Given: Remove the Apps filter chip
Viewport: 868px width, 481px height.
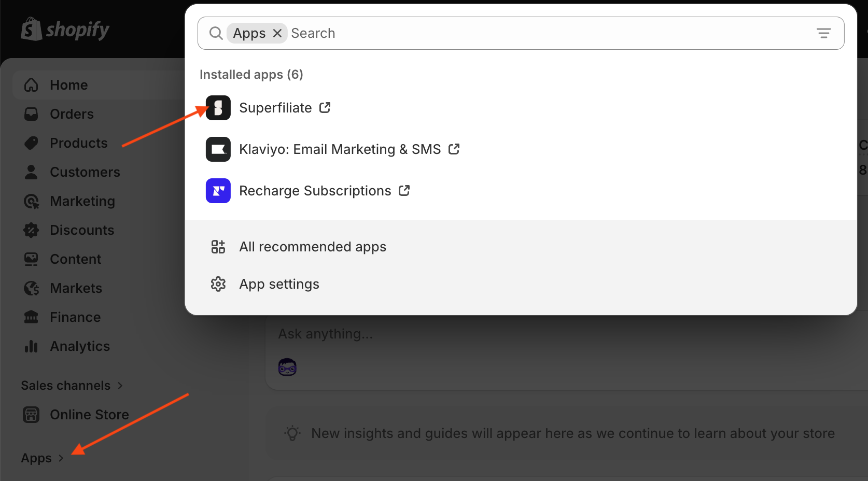Looking at the screenshot, I should pos(277,33).
